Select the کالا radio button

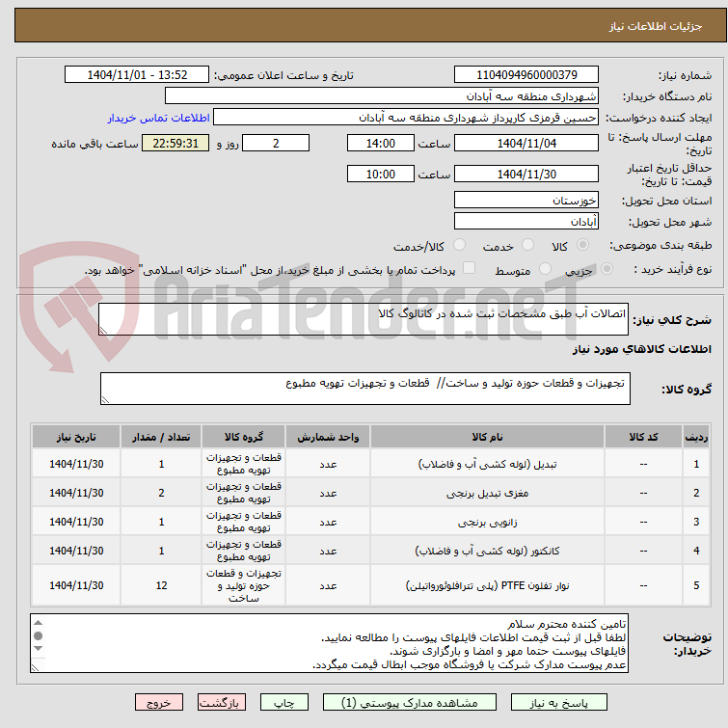[582, 245]
